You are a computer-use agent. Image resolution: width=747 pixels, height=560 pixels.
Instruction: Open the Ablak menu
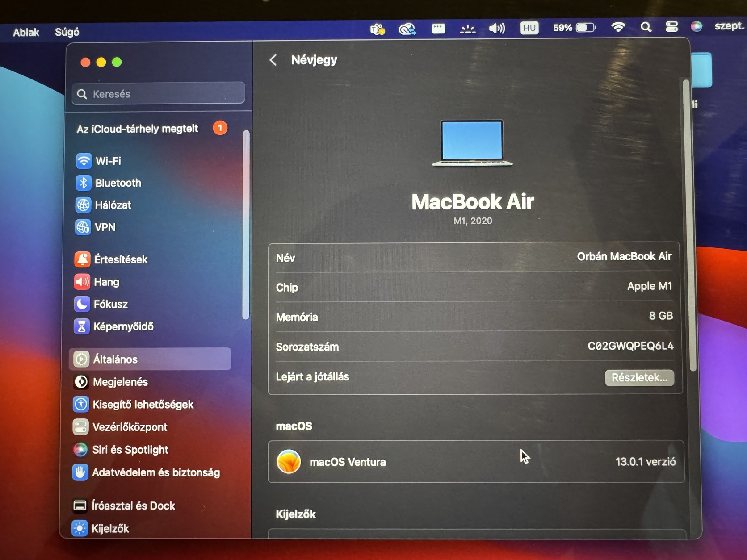26,32
